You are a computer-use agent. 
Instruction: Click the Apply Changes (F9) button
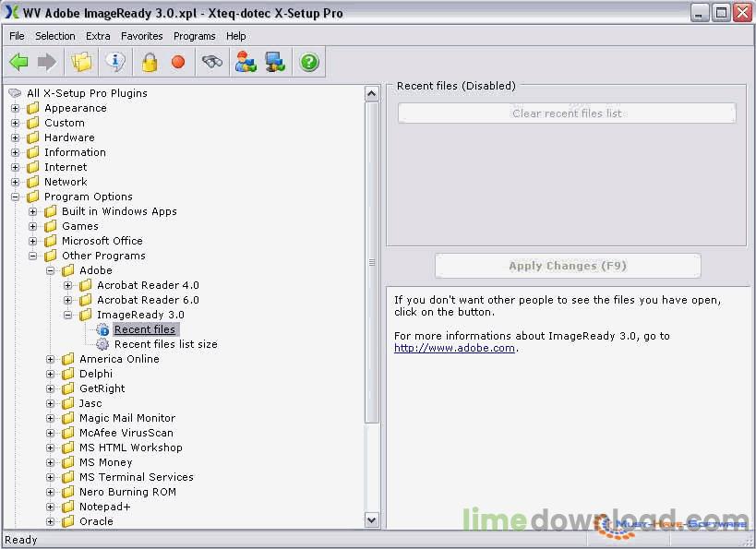(x=567, y=266)
